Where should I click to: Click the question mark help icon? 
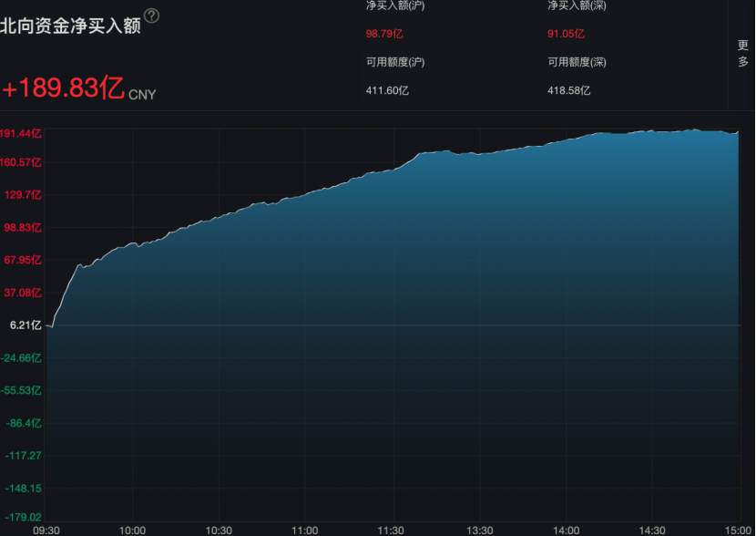(152, 15)
